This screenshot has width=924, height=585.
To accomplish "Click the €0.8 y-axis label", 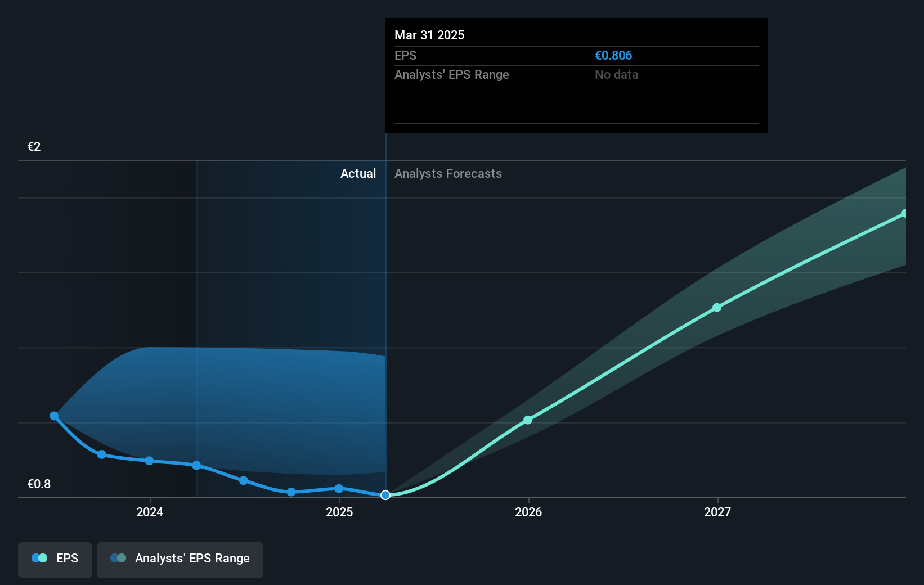I will (x=39, y=484).
